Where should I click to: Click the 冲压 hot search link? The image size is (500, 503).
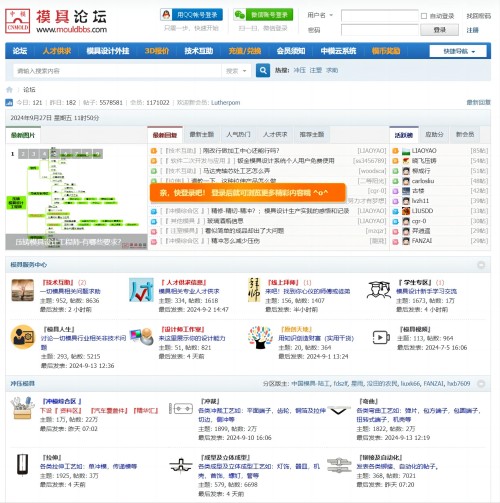[299, 70]
